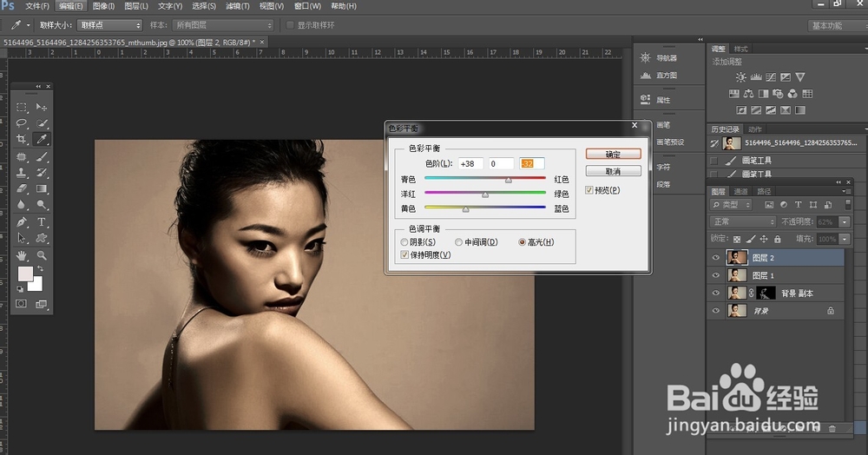Select the Dodge tool
This screenshot has width=868, height=455.
(42, 205)
